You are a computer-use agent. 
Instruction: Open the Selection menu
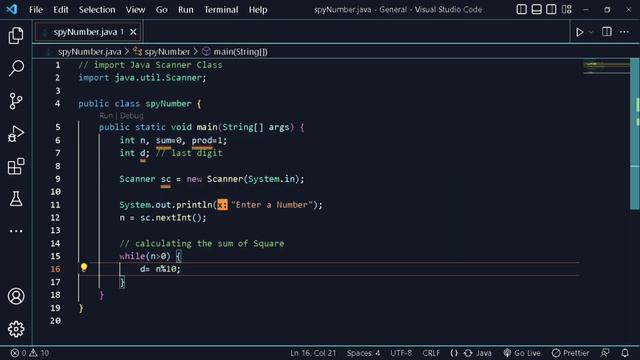pyautogui.click(x=97, y=9)
